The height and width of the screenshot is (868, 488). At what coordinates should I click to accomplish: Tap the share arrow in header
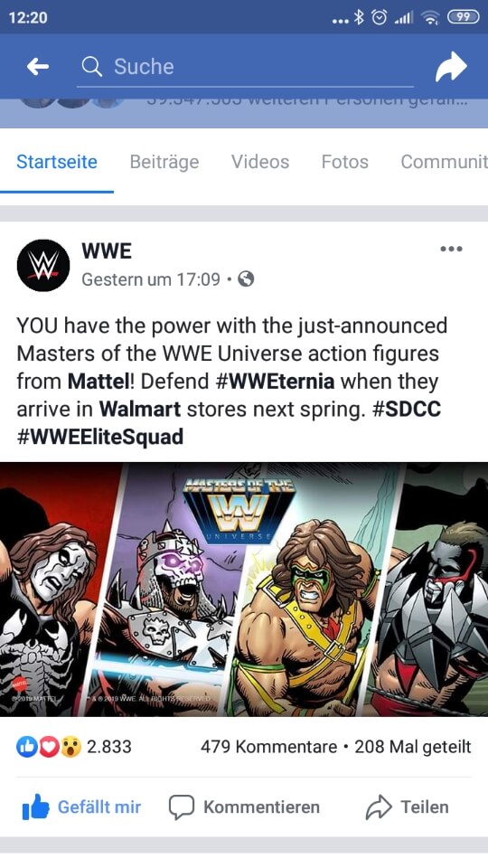451,66
